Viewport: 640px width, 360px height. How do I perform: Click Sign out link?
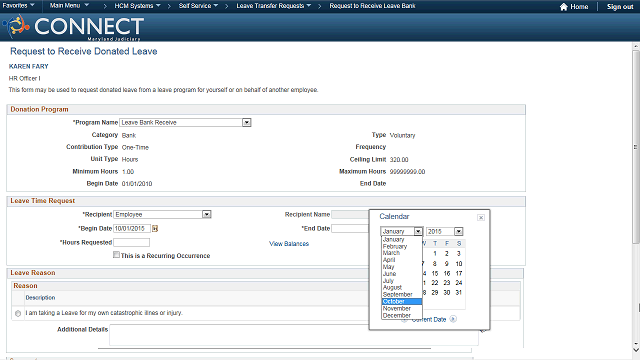pyautogui.click(x=620, y=7)
